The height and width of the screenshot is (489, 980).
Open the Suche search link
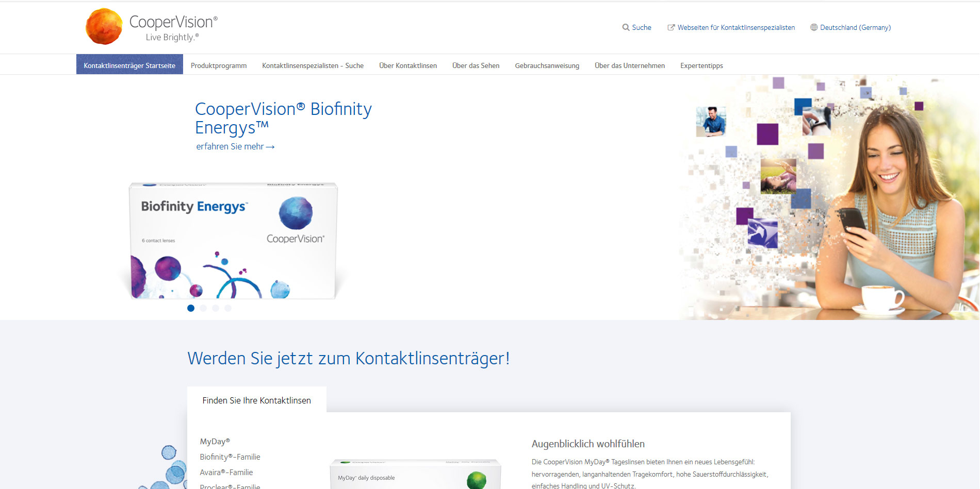click(642, 27)
